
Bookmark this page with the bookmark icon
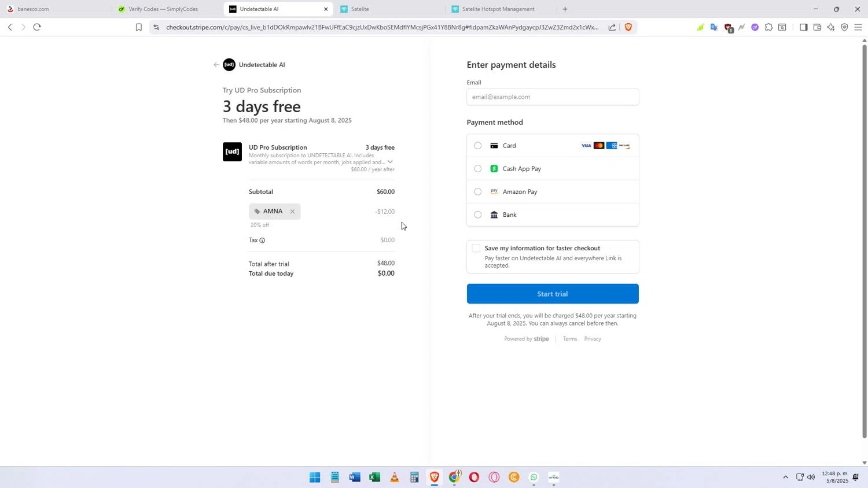pyautogui.click(x=139, y=27)
